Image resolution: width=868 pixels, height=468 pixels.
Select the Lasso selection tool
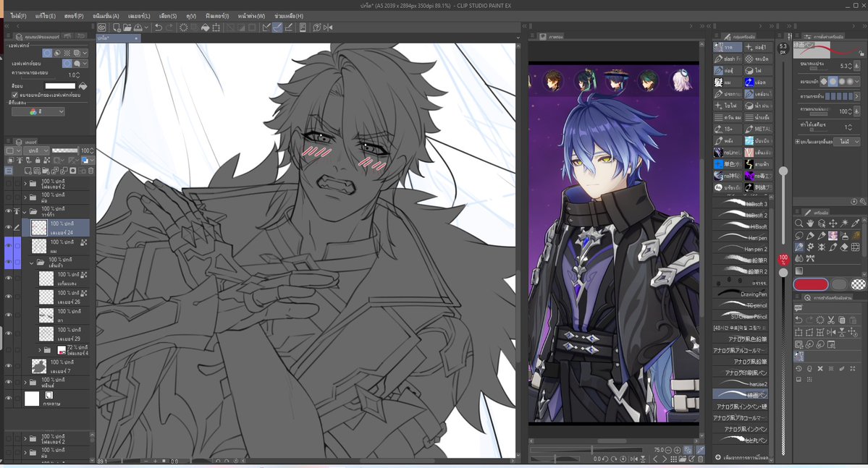pos(799,235)
